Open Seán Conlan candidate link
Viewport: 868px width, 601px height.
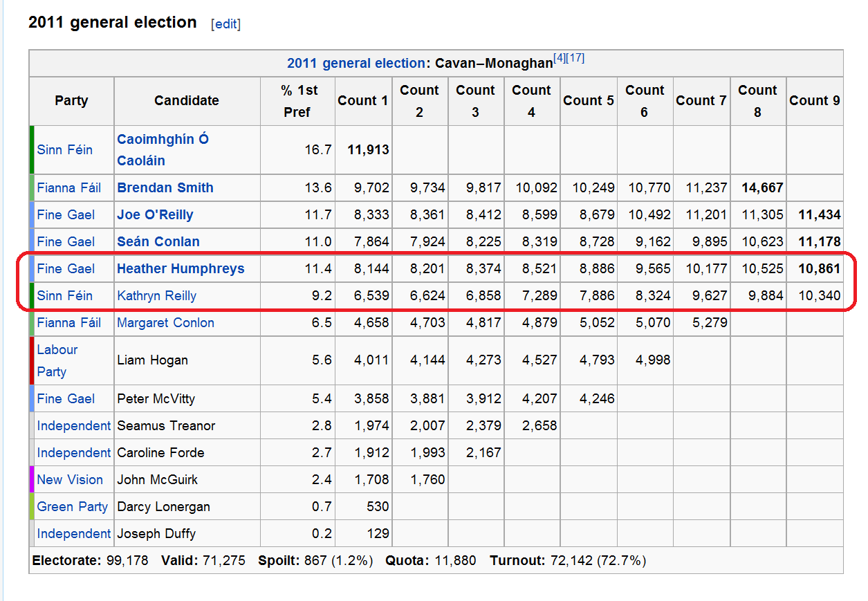[x=158, y=241]
